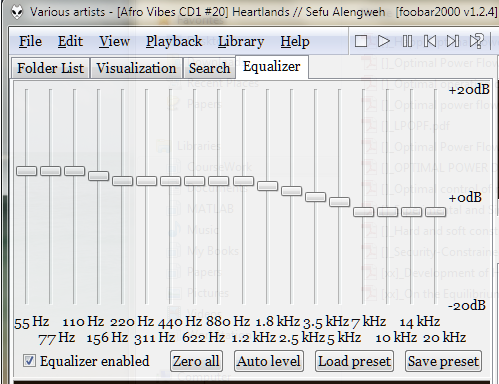Image resolution: width=499 pixels, height=384 pixels.
Task: Click the Save preset button
Action: [443, 361]
